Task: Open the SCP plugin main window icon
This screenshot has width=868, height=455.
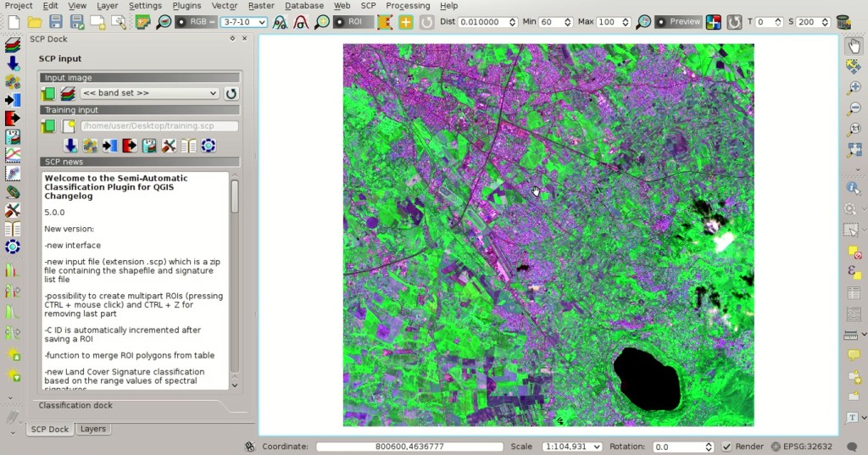Action: [x=142, y=22]
